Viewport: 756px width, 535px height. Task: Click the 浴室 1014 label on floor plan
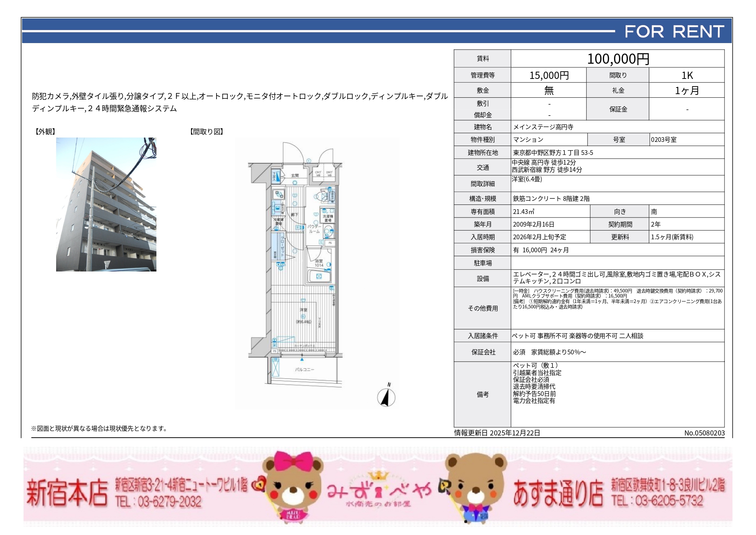coord(319,263)
